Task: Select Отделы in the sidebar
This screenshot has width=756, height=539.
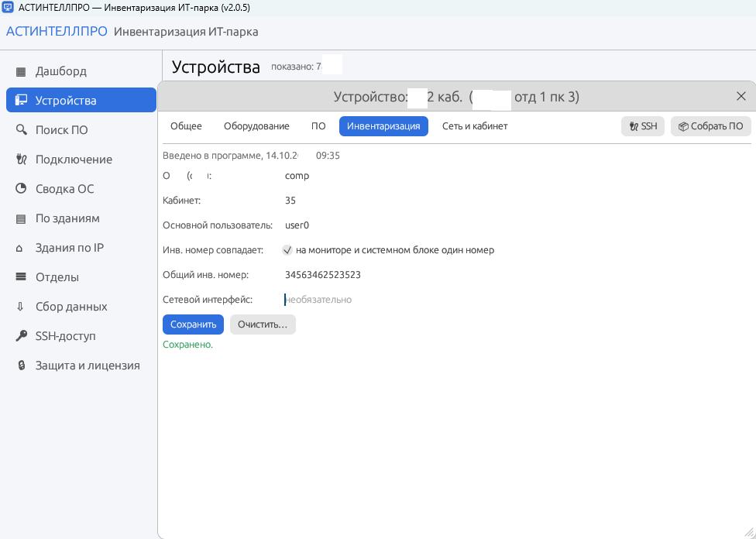Action: [81, 278]
